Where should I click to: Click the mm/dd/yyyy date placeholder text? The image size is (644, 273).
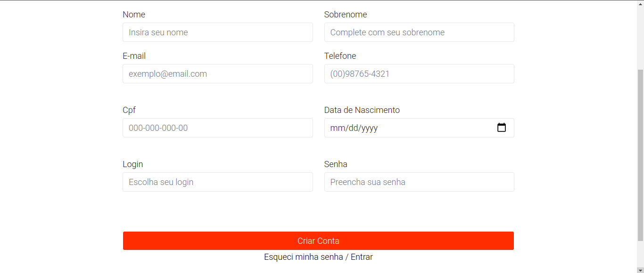coord(354,128)
